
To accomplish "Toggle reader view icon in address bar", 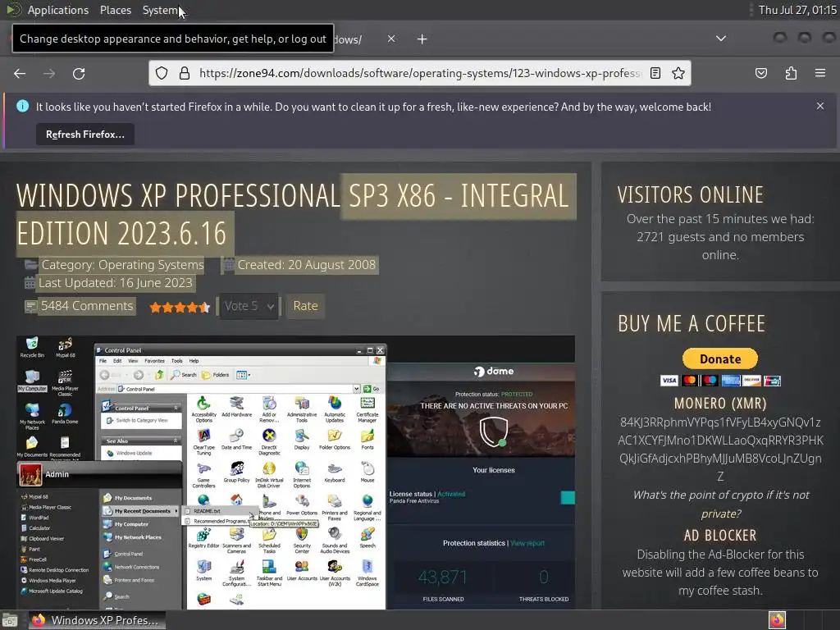I will [655, 73].
